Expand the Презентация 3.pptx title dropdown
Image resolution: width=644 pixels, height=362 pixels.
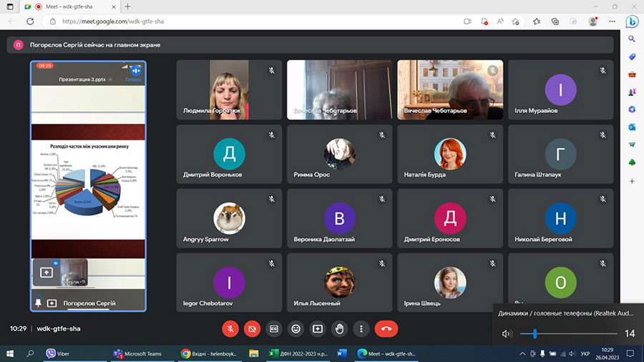click(x=110, y=79)
